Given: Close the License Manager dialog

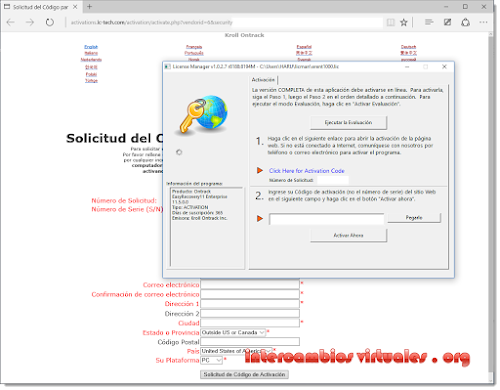Looking at the screenshot, I should pyautogui.click(x=444, y=67).
